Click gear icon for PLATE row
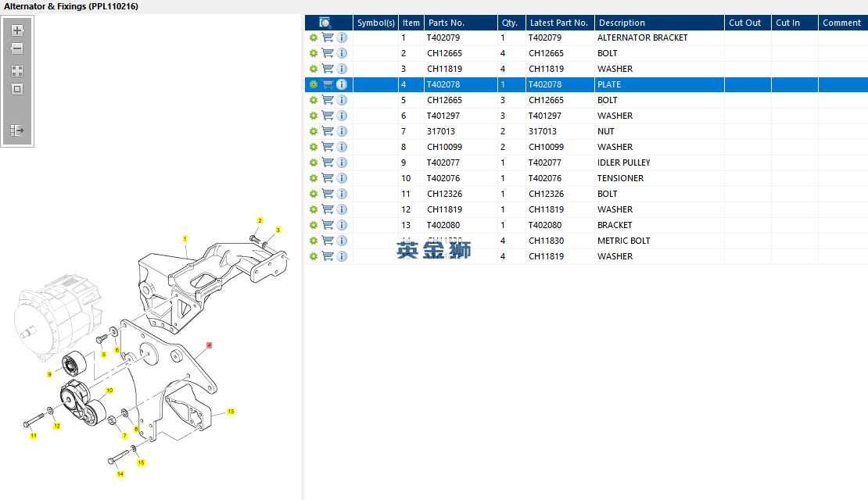The image size is (868, 500). coord(314,84)
